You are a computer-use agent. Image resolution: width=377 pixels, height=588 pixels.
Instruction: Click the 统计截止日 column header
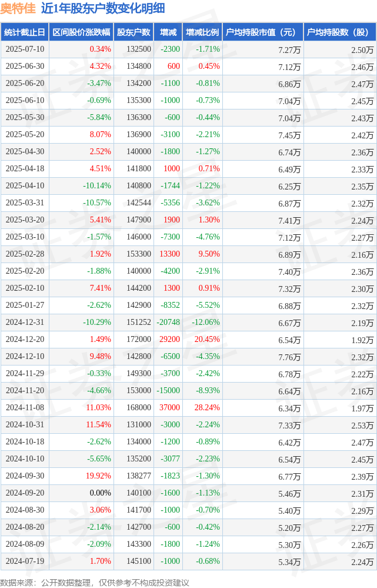[x=25, y=32]
